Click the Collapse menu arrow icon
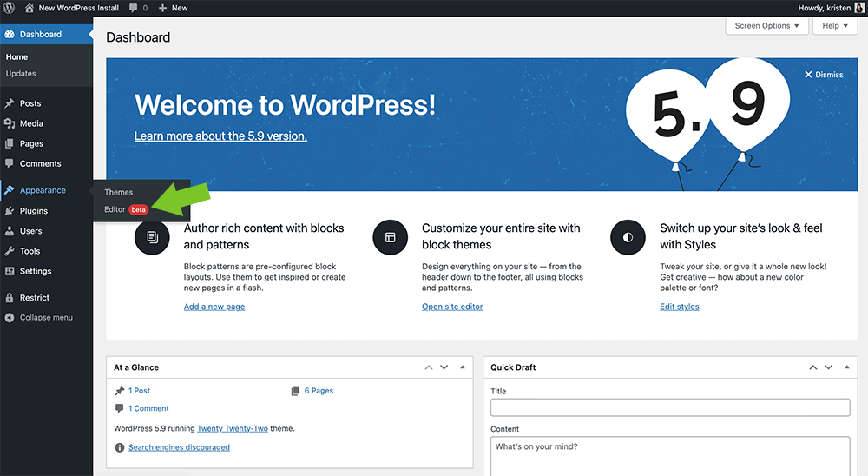The image size is (868, 476). (10, 318)
